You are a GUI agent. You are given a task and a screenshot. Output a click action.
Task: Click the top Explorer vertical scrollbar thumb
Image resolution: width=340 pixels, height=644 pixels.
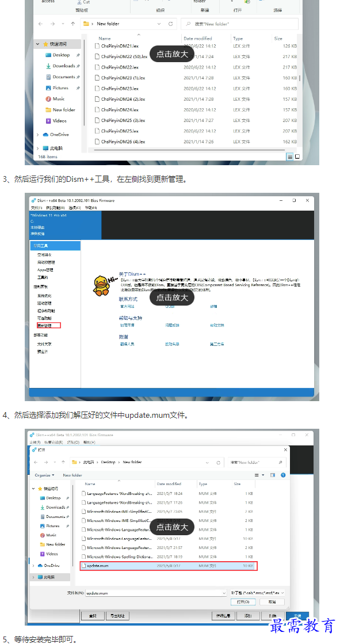pyautogui.click(x=300, y=77)
